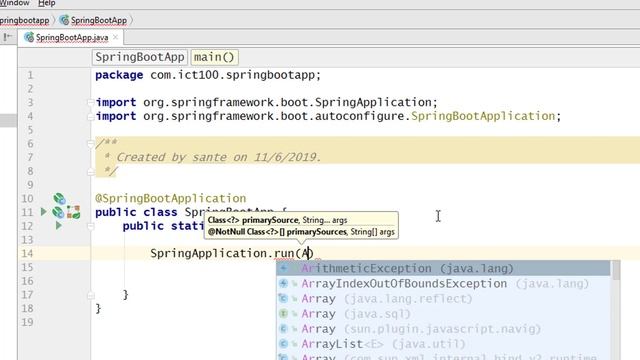640x360 pixels.
Task: Open the Help menu
Action: pos(47,3)
